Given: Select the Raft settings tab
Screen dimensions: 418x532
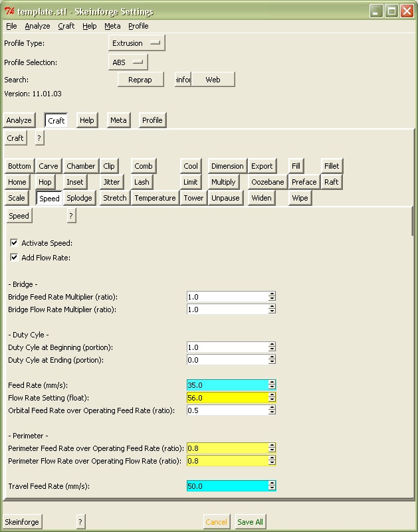Looking at the screenshot, I should [x=331, y=182].
